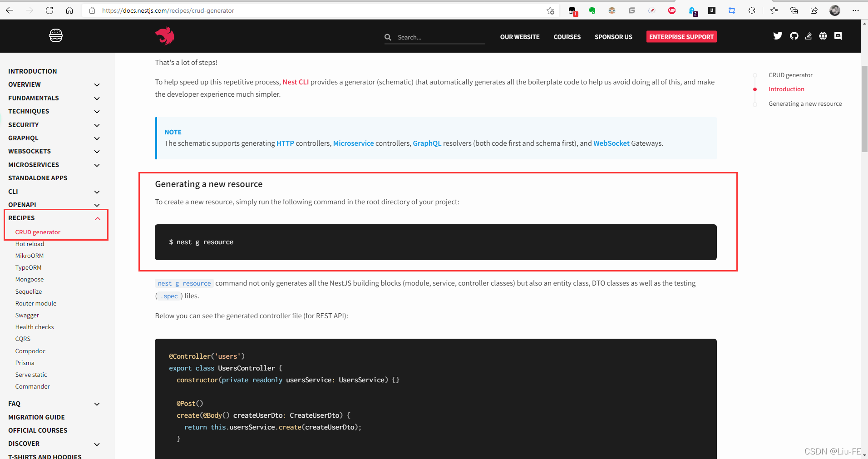The width and height of the screenshot is (868, 459).
Task: Open TypeORM recipe
Action: [28, 267]
